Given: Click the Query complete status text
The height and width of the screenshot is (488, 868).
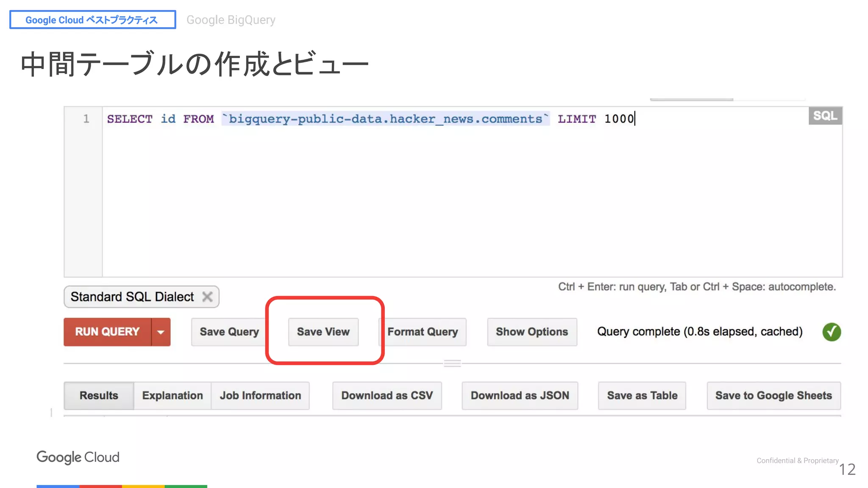Looking at the screenshot, I should [x=700, y=331].
